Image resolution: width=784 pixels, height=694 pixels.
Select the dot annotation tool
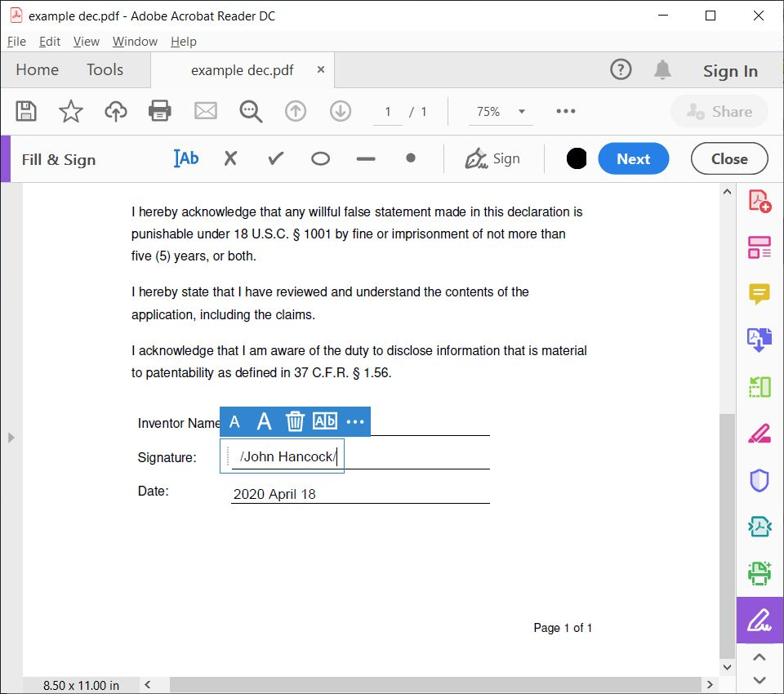[x=410, y=159]
